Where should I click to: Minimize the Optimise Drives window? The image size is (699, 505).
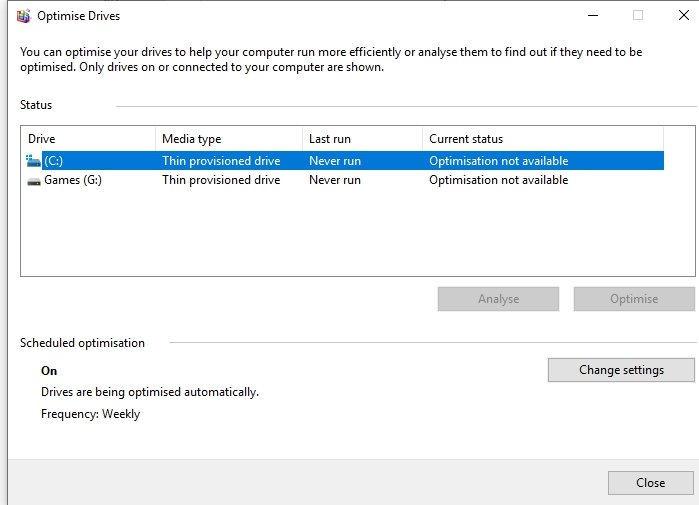pyautogui.click(x=592, y=16)
